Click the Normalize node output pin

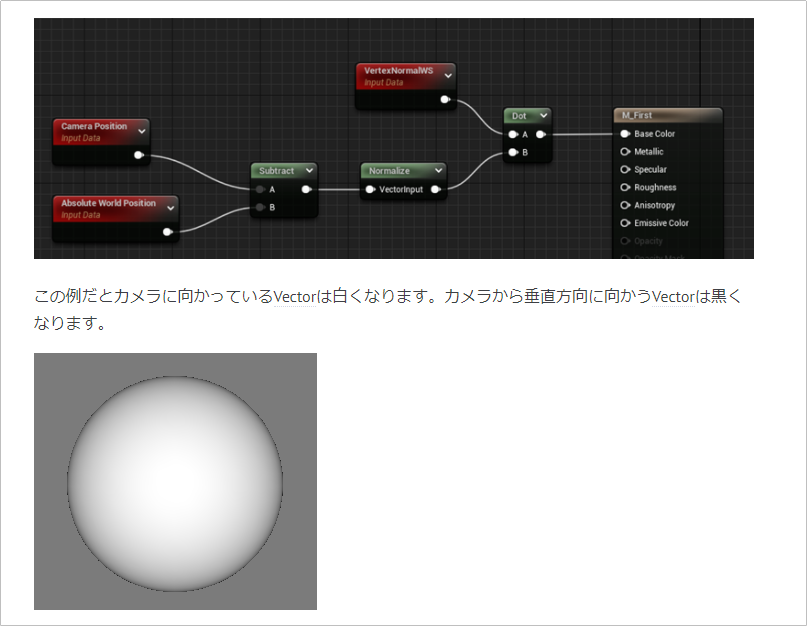click(x=434, y=190)
